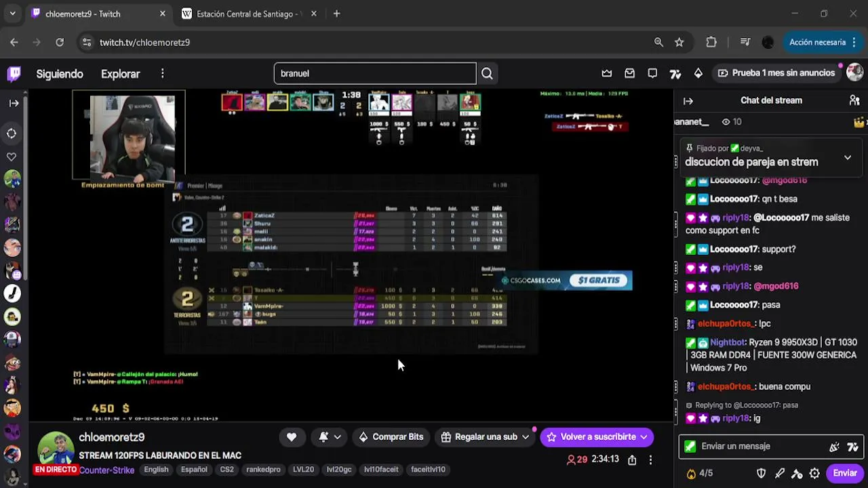Open the share icon below the stream
This screenshot has width=868, height=488.
[632, 460]
